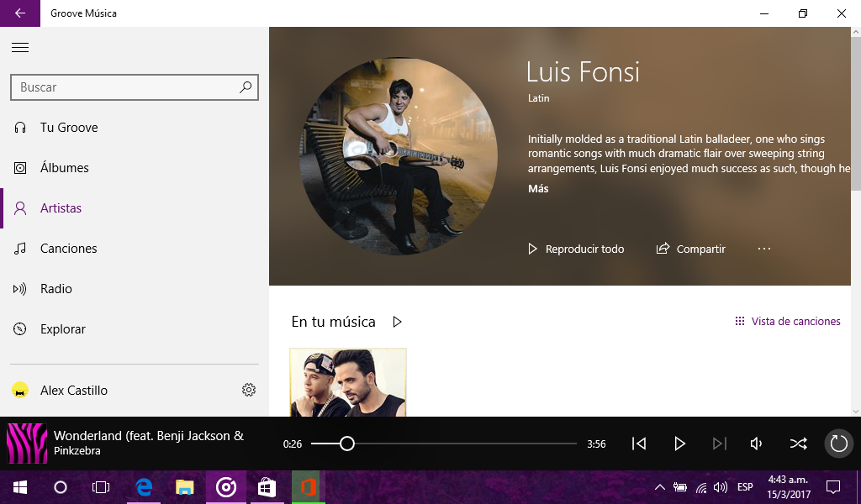This screenshot has height=504, width=861.
Task: Click the album disc icon for Álbumes
Action: [x=20, y=168]
